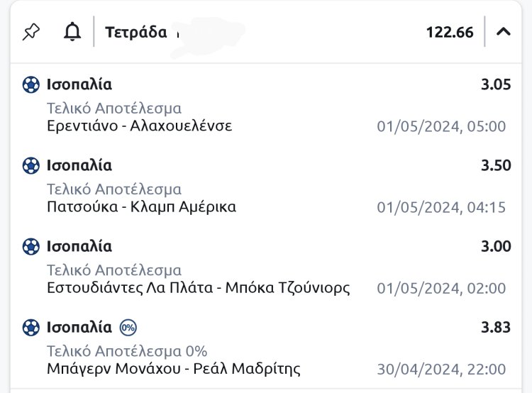This screenshot has height=393, width=532.
Task: Enable notifications via the bell icon
Action: pos(72,32)
